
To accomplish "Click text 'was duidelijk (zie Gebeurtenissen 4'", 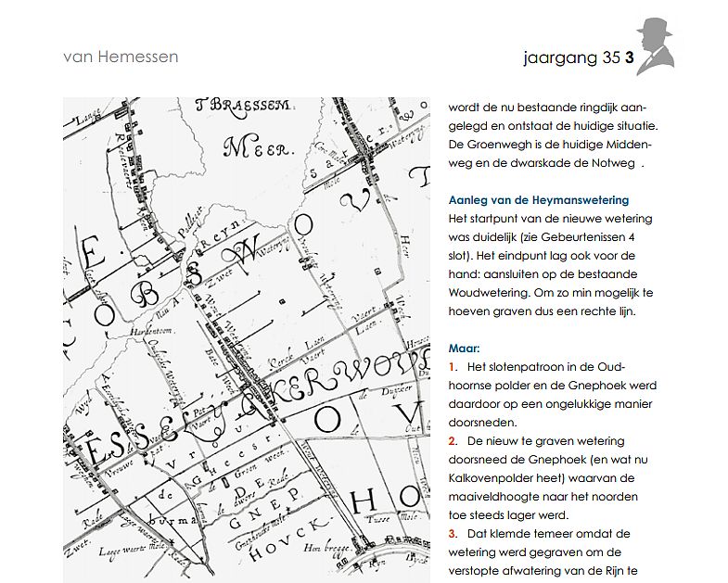I will [x=542, y=237].
